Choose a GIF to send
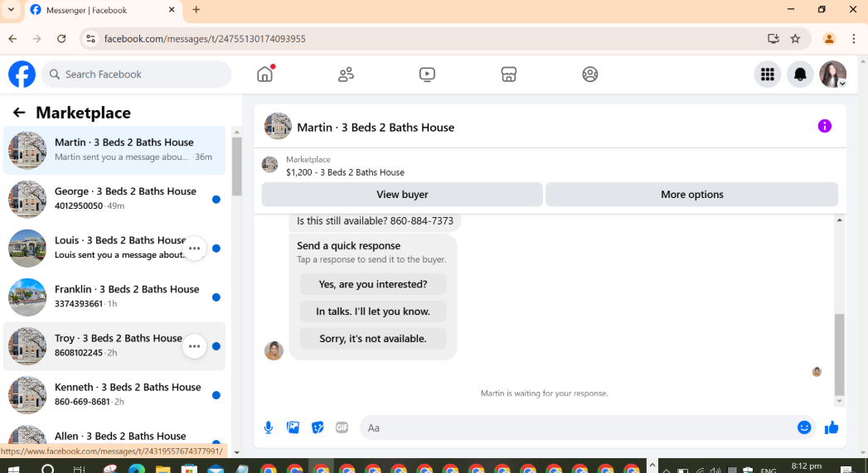The height and width of the screenshot is (473, 868). (x=342, y=427)
